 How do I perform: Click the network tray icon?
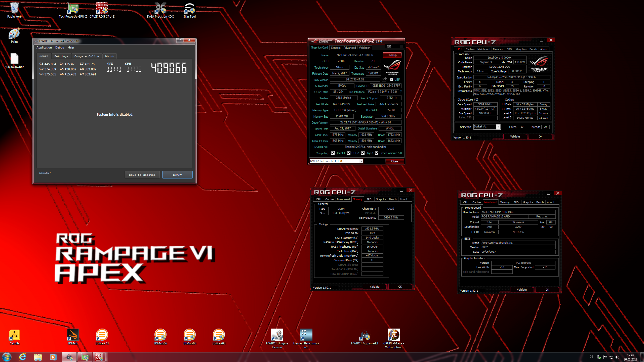[x=611, y=357]
